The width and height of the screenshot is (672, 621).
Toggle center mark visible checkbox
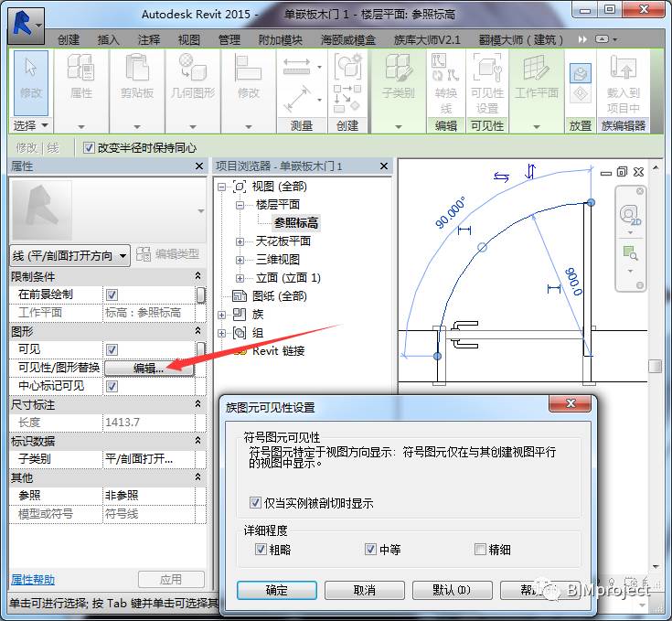(112, 386)
